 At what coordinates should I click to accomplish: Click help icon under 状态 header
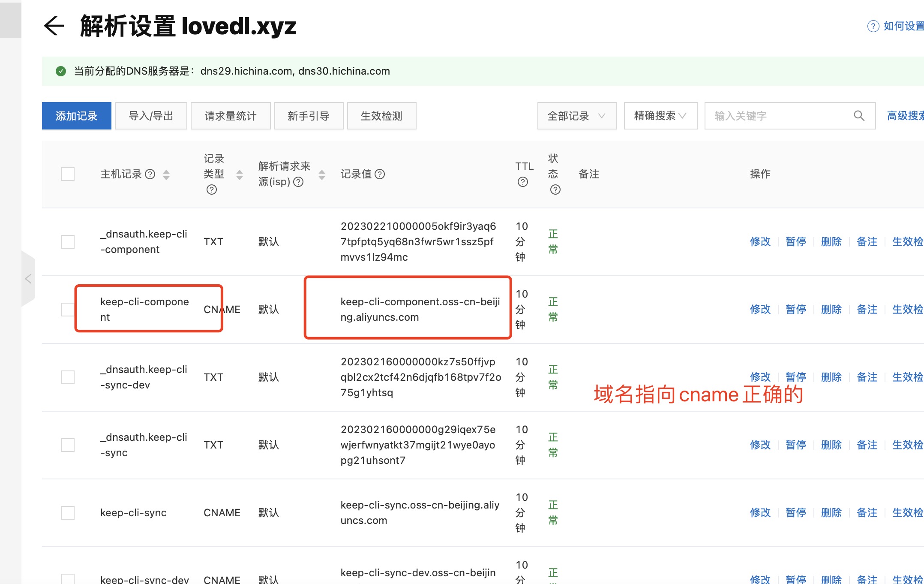[x=555, y=190]
